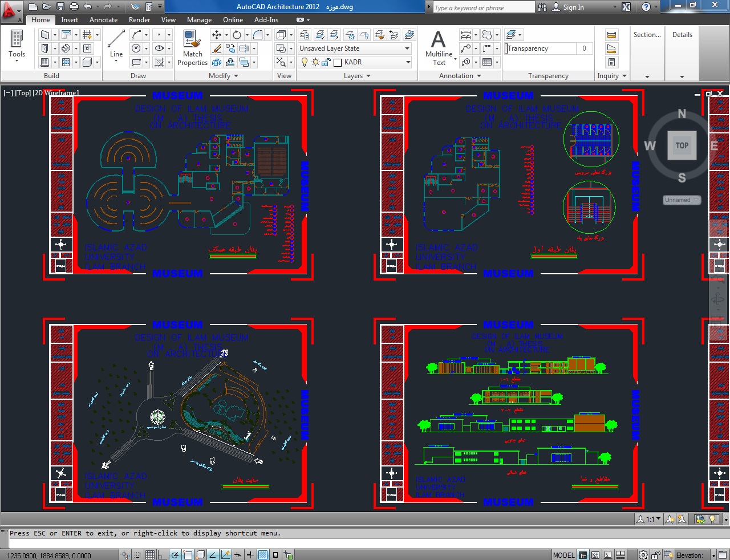Toggle Grid Display in status bar
Image resolution: width=730 pixels, height=560 pixels.
tap(149, 554)
